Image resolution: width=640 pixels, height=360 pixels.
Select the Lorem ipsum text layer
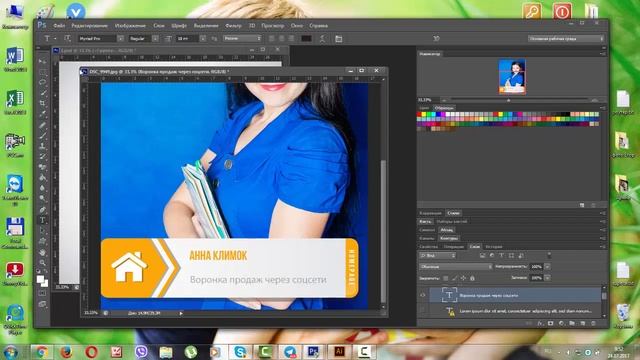516,311
